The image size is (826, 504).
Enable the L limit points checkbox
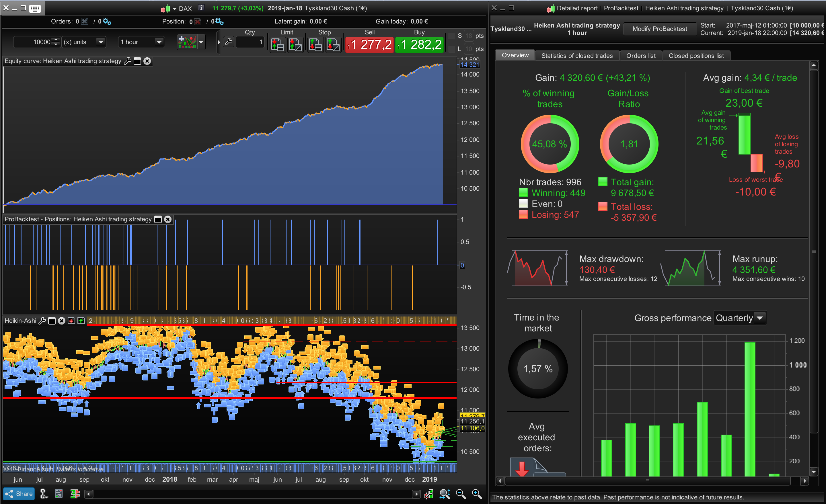coord(451,49)
